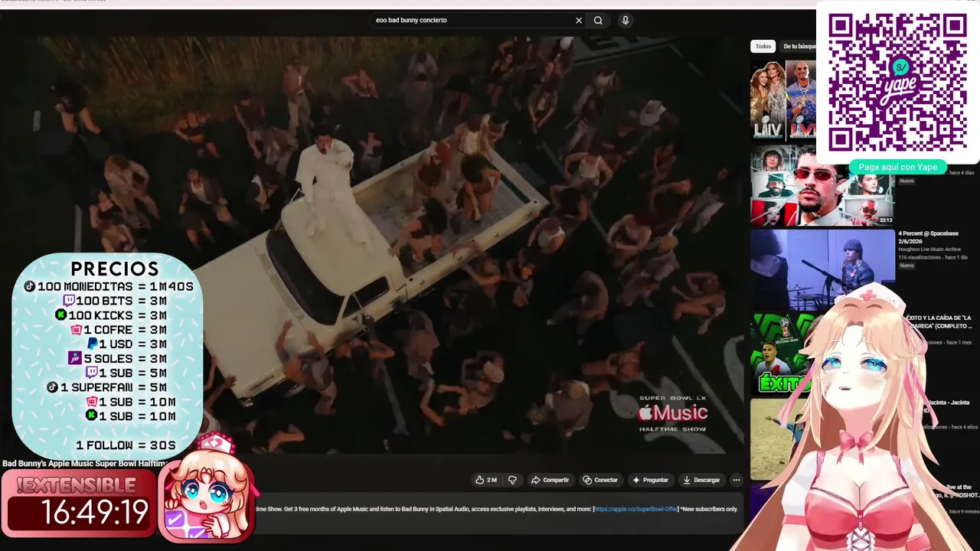Click the '100 KICKS = 3M' price row
The width and height of the screenshot is (980, 551).
[x=111, y=315]
